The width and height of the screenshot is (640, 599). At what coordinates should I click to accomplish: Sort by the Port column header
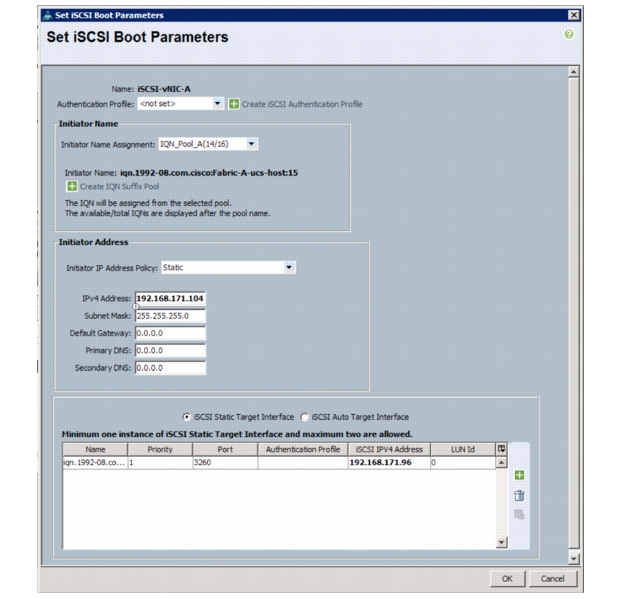point(225,449)
